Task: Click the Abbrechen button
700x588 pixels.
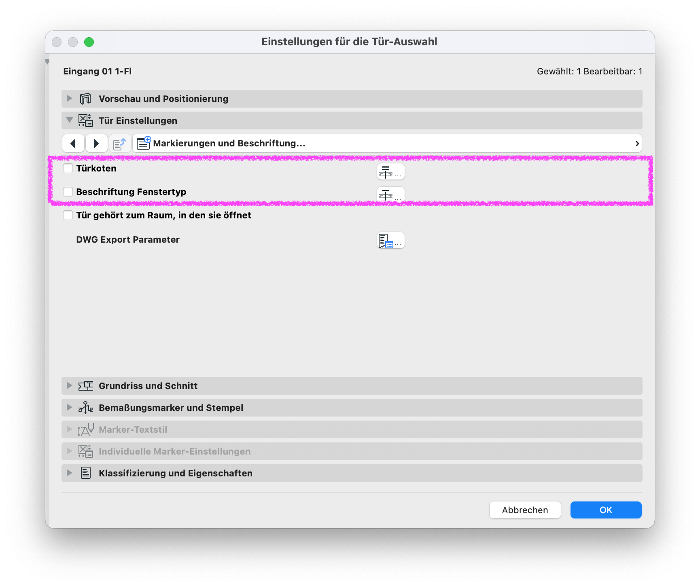Action: [x=525, y=510]
